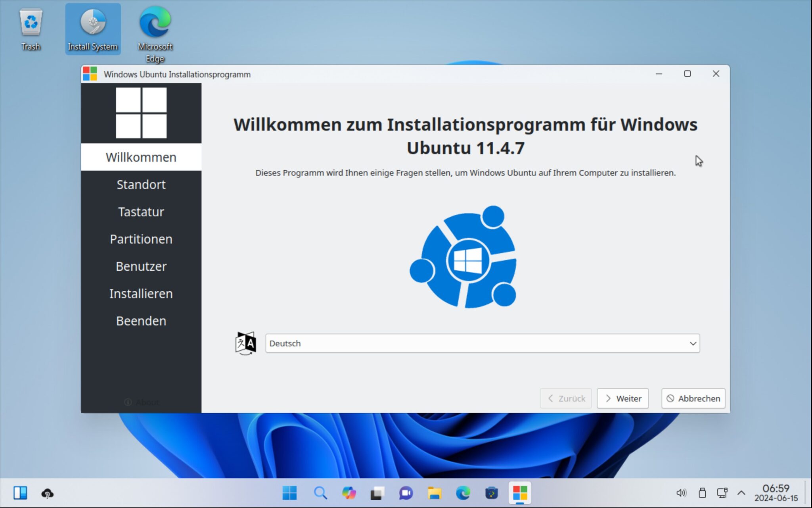Click the Windows-Ubuntu installer logo in the sidebar

coord(141,113)
